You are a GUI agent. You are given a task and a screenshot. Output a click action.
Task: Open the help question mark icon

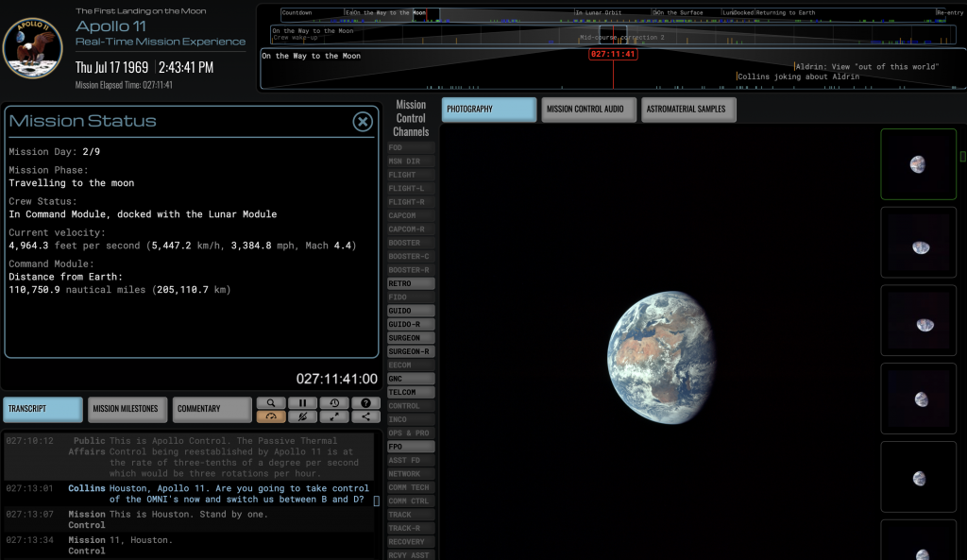(365, 402)
